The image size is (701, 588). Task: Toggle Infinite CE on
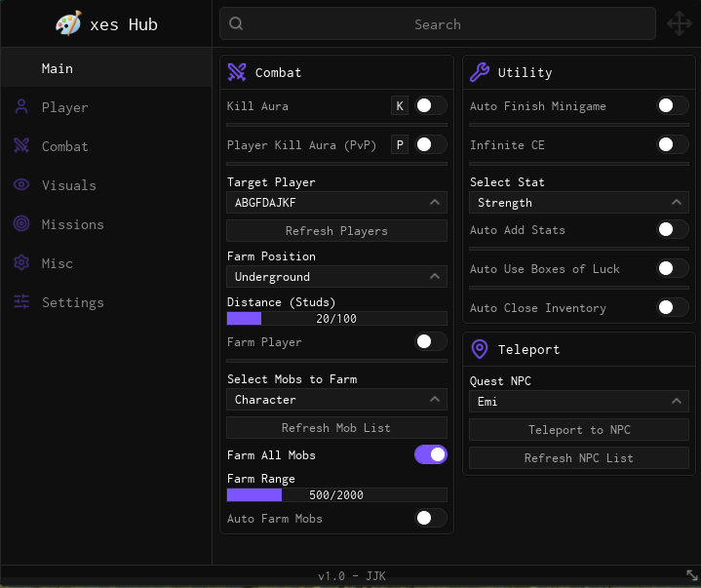click(x=673, y=145)
